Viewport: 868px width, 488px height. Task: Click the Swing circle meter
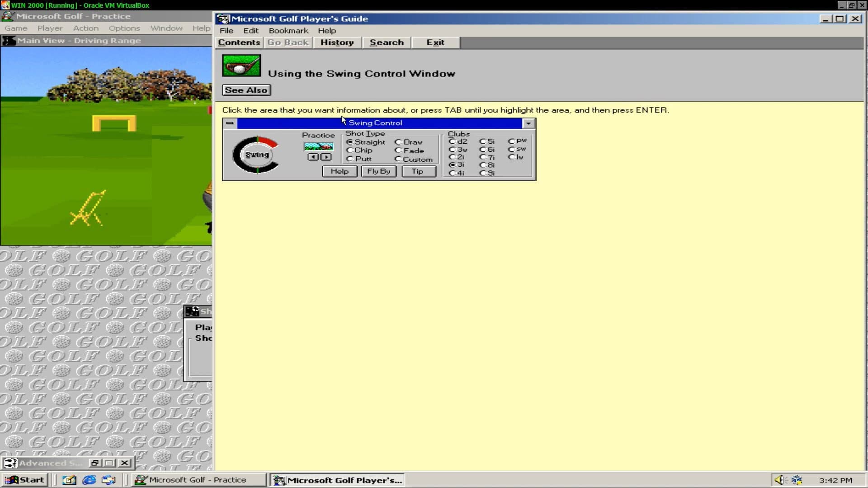point(256,155)
